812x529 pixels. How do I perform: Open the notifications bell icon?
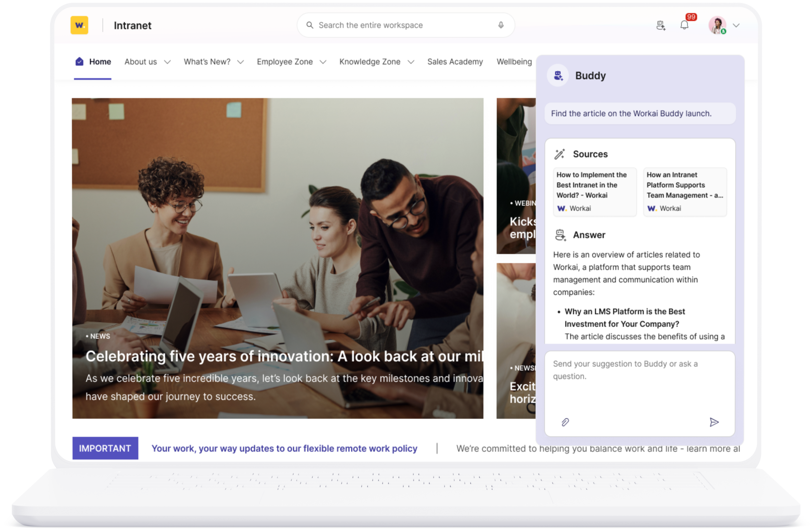684,25
